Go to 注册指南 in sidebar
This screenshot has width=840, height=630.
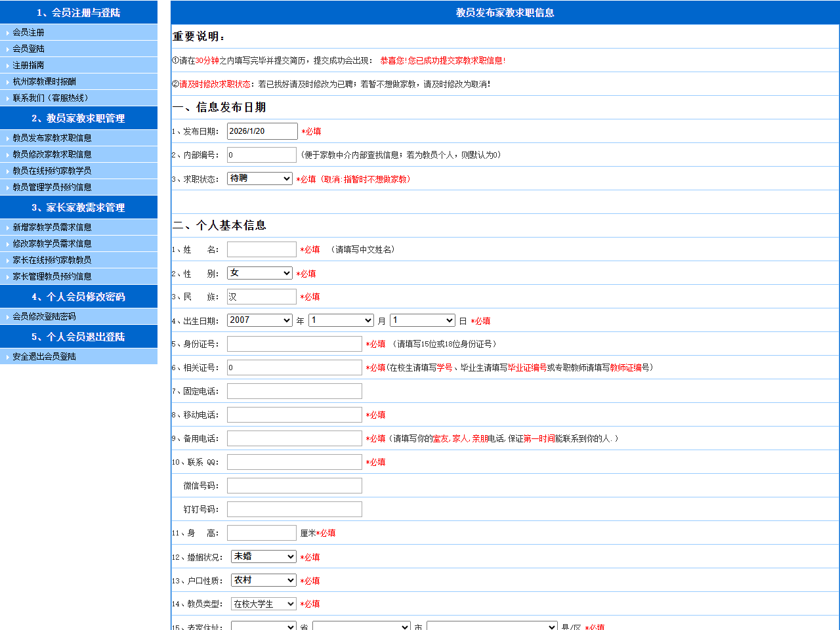(28, 65)
